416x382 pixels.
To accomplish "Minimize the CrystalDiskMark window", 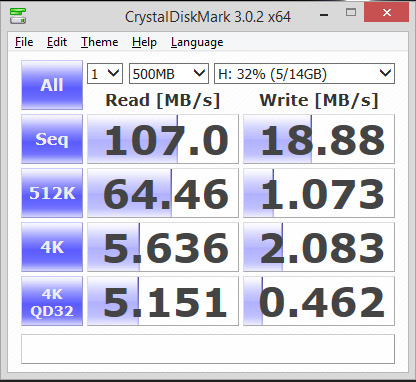I will 324,14.
